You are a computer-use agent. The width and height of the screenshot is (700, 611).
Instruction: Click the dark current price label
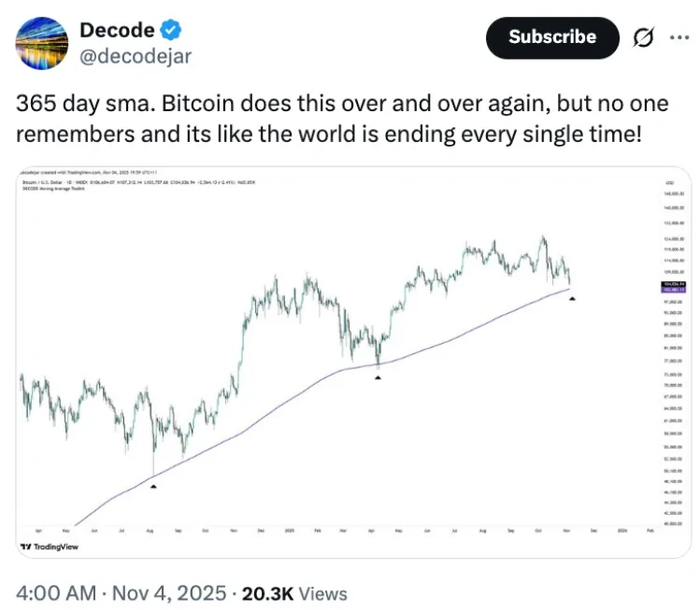click(672, 283)
